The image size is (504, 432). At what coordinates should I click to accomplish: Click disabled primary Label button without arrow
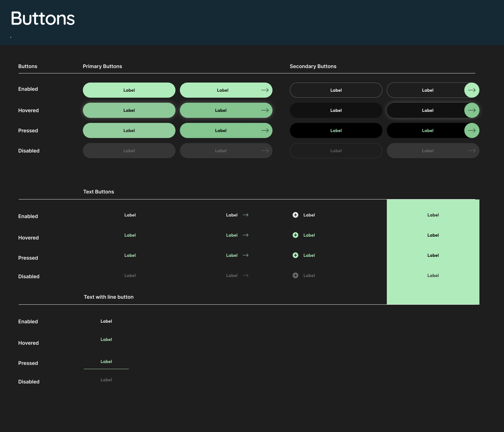pyautogui.click(x=129, y=151)
